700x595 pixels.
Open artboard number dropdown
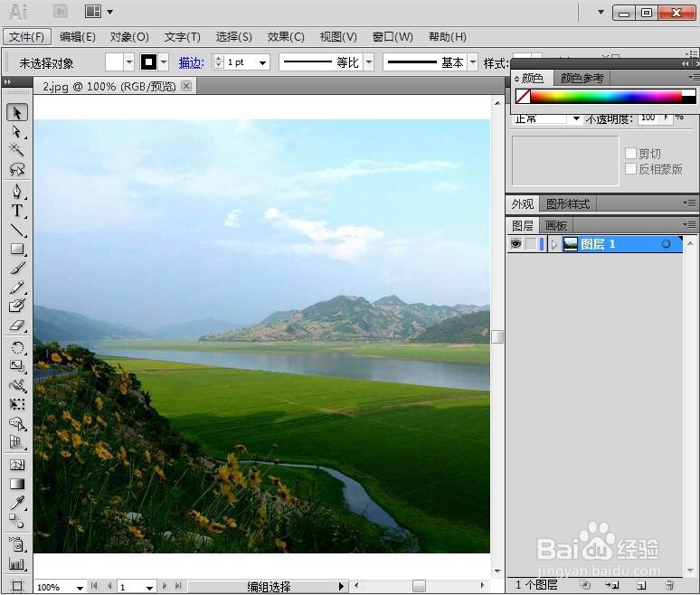pos(149,588)
